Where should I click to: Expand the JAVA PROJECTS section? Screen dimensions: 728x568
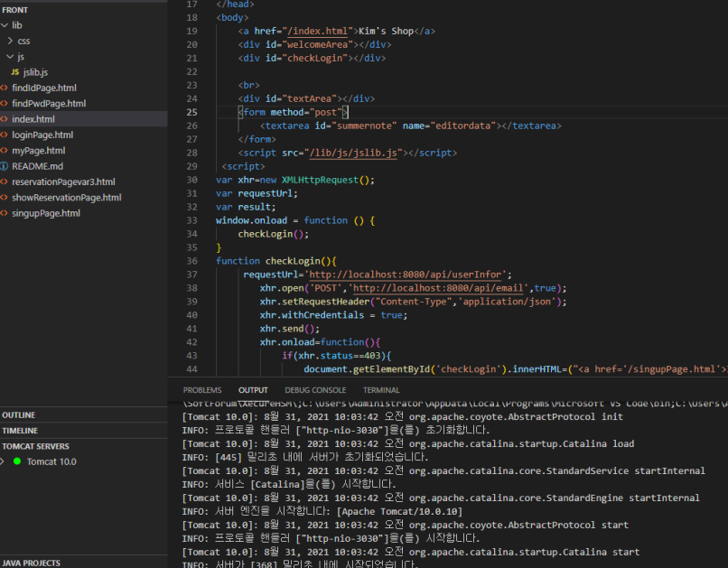[31, 563]
